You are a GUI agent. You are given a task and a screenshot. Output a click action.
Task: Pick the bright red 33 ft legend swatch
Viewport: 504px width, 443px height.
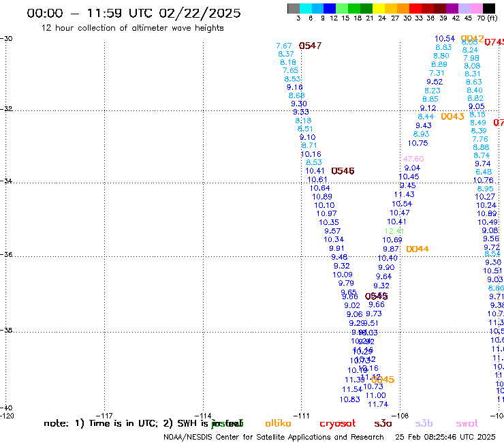[x=415, y=8]
